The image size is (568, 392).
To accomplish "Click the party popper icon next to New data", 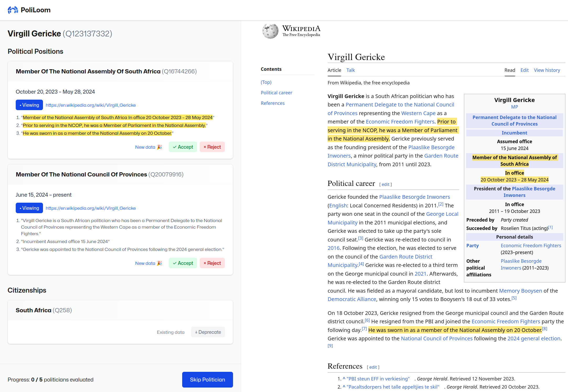I will pos(159,147).
